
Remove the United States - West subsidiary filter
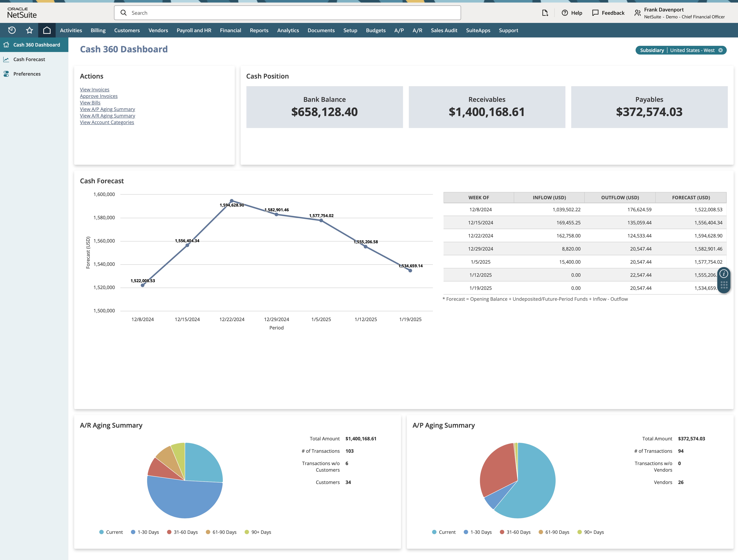[721, 50]
